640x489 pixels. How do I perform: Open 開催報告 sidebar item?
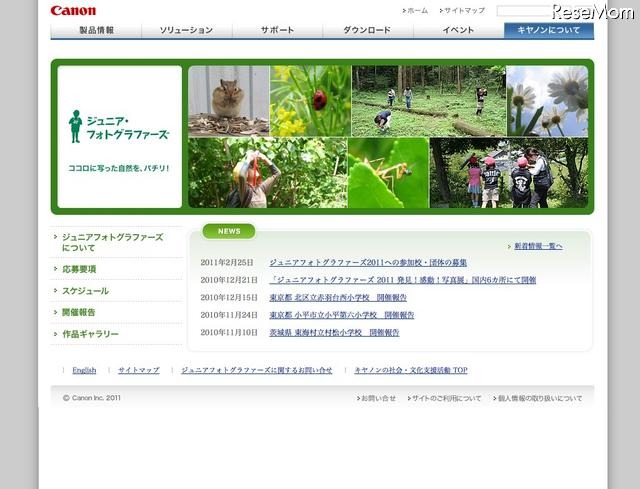78,313
